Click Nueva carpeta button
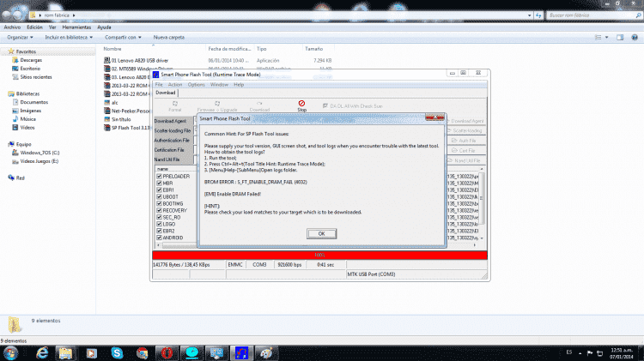This screenshot has width=644, height=361. point(169,38)
